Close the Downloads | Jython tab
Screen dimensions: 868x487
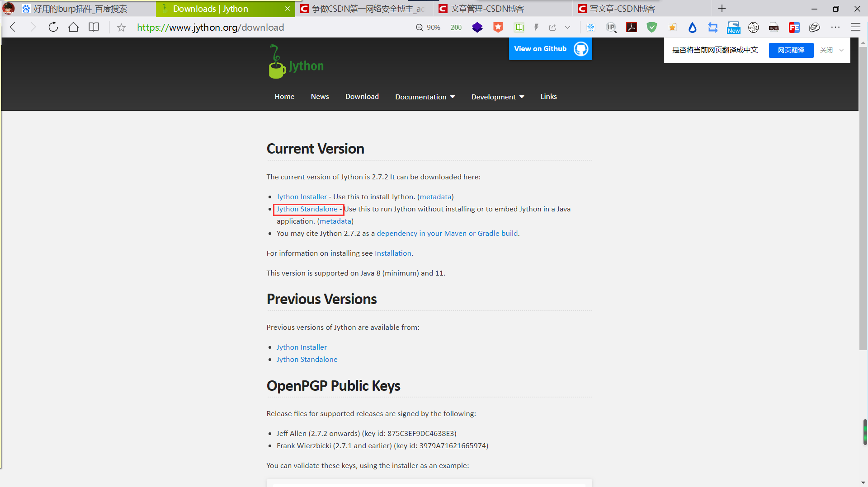(288, 9)
